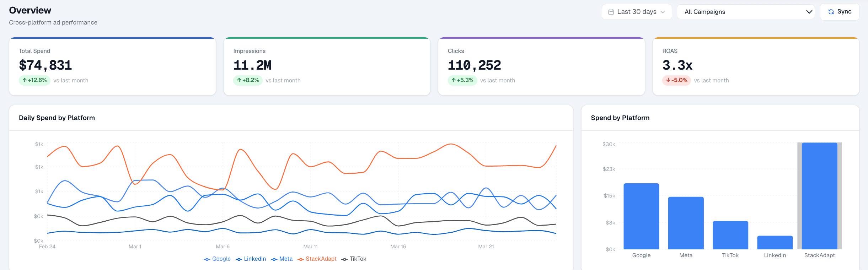Click the 110,252 Clicks value
This screenshot has width=868, height=270.
475,65
